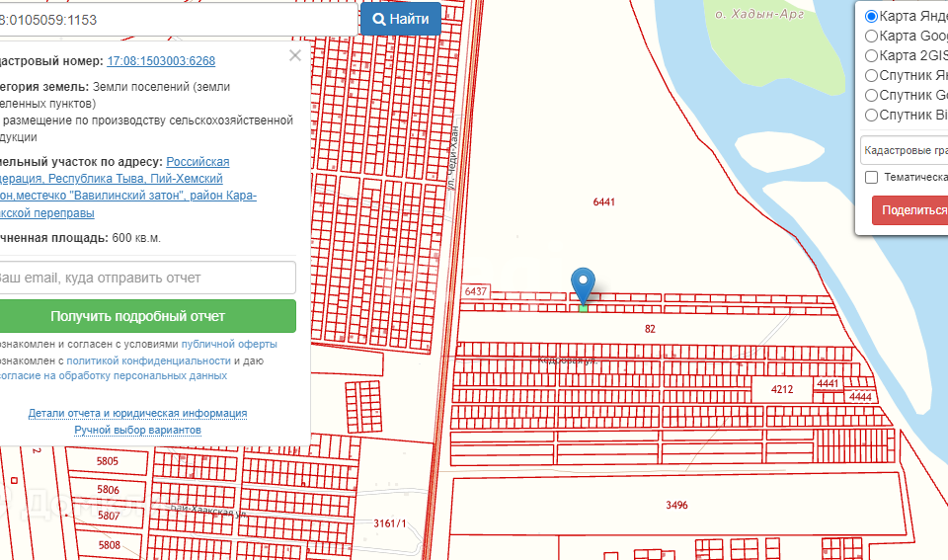Switch map to Карта 2GIS

[x=871, y=56]
